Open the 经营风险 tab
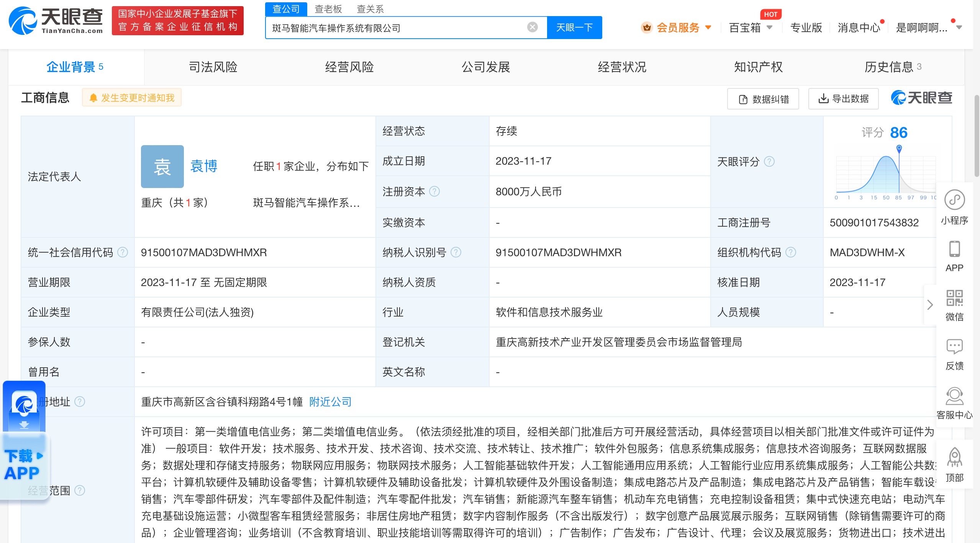This screenshot has width=980, height=543. [349, 67]
